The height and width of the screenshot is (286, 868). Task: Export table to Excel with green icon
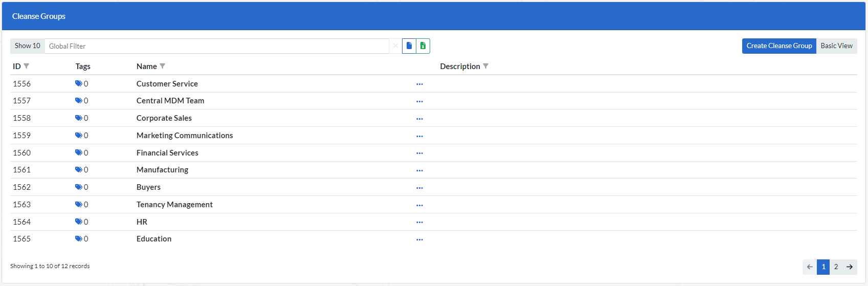coord(423,46)
